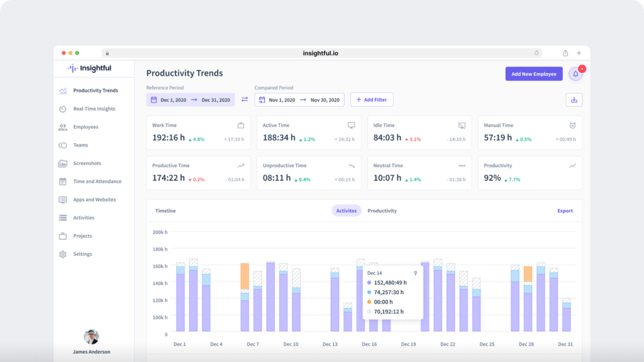Switch to the Productivity chart tab
The image size is (644, 362).
click(382, 211)
